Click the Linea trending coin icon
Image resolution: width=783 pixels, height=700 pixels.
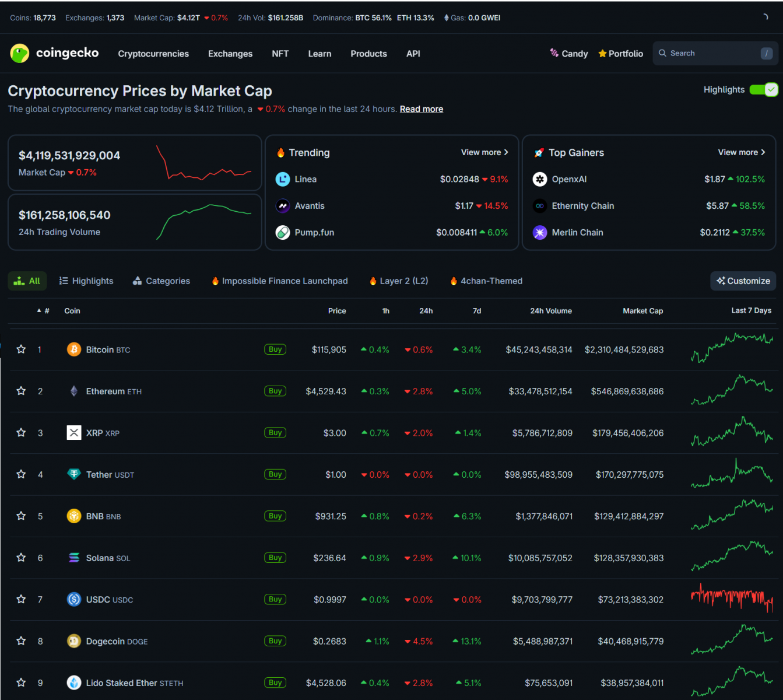[x=283, y=179]
